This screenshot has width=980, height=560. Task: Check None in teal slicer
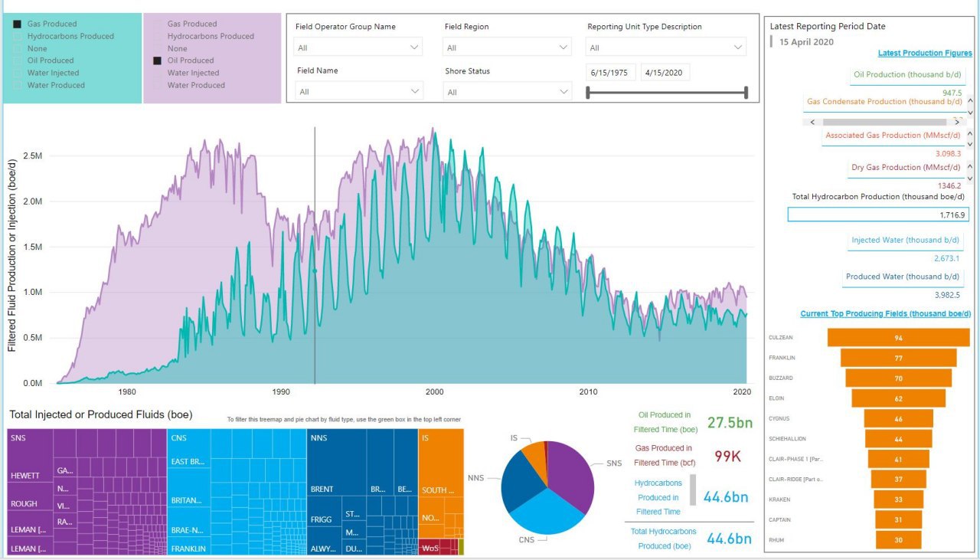point(18,48)
